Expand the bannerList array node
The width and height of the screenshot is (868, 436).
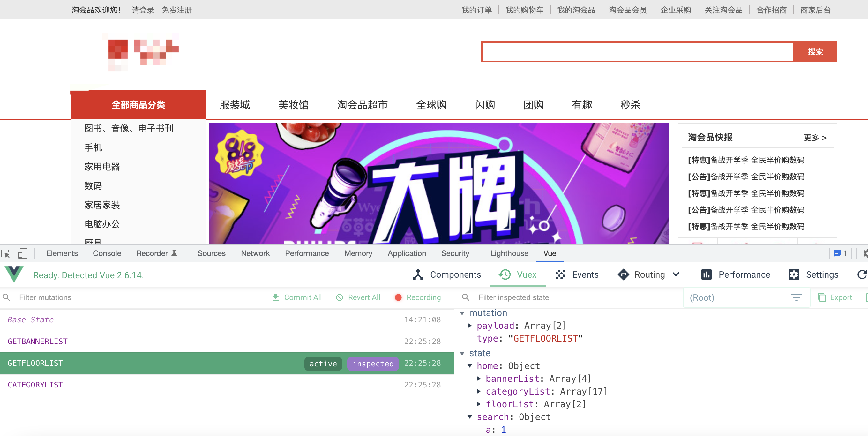point(478,378)
